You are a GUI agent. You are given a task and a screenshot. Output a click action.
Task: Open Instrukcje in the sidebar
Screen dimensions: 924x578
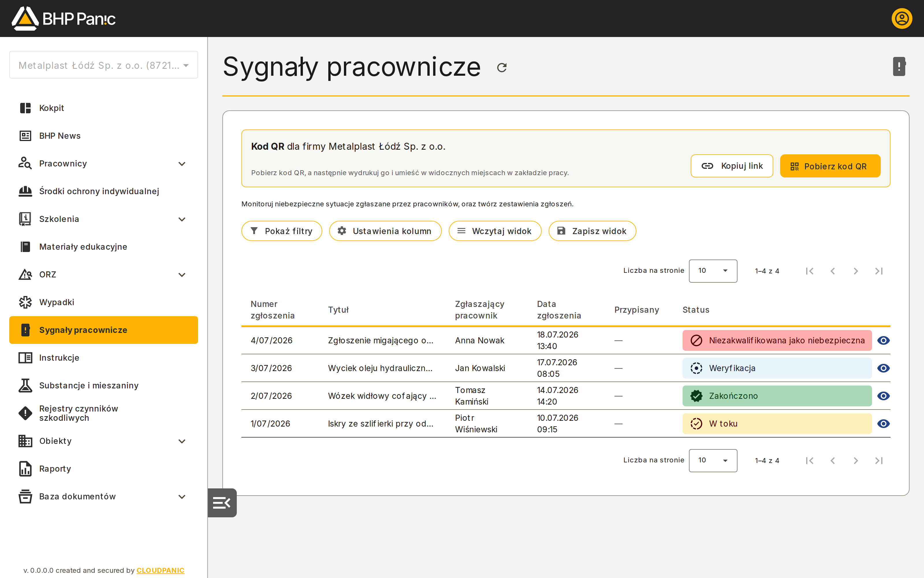tap(103, 358)
